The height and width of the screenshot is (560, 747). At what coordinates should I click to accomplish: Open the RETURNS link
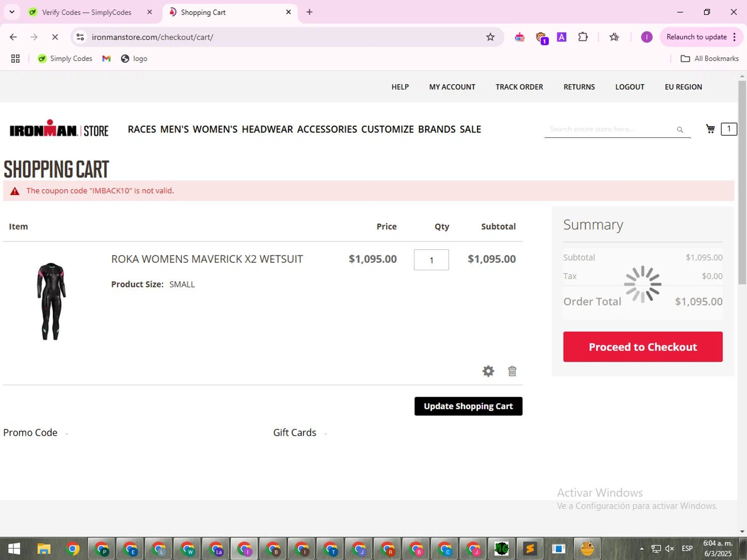[x=579, y=87]
